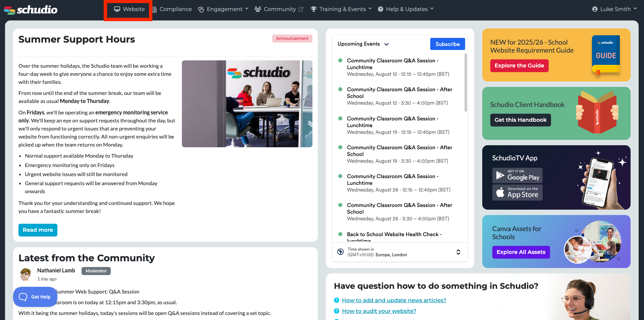Click the Latest from the Community heading
Screen dimensions: 644x320
click(x=87, y=258)
